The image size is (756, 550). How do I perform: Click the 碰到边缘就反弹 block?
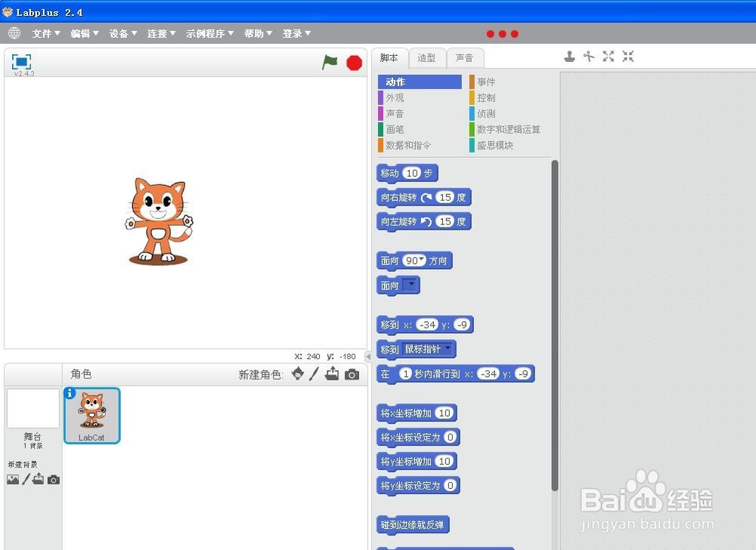(413, 524)
